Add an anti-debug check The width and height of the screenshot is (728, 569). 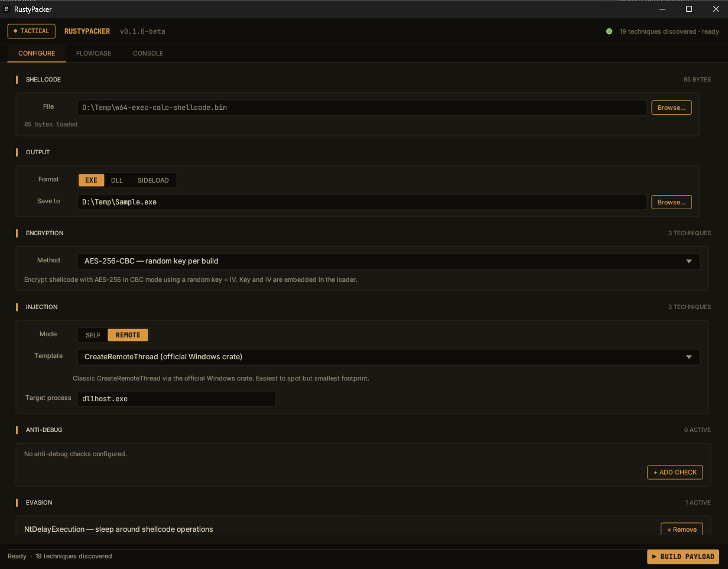[675, 472]
